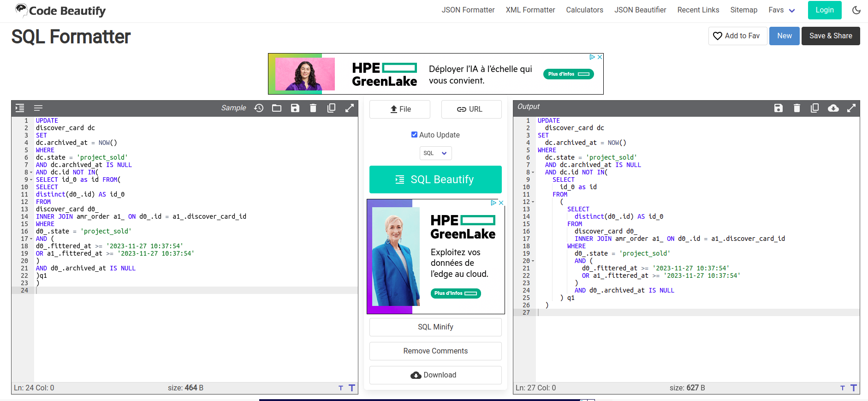Screen dimensions: 868x401
Task: Collapse code fold at input line 17
Action: point(31,239)
